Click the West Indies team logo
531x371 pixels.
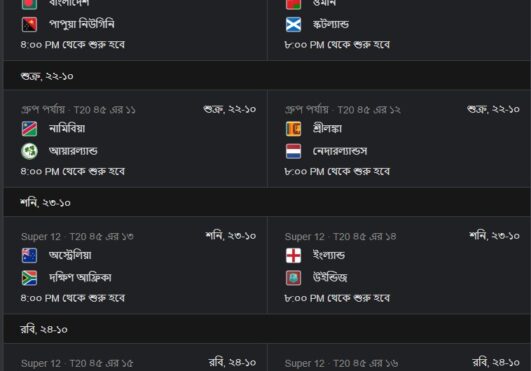pos(293,278)
